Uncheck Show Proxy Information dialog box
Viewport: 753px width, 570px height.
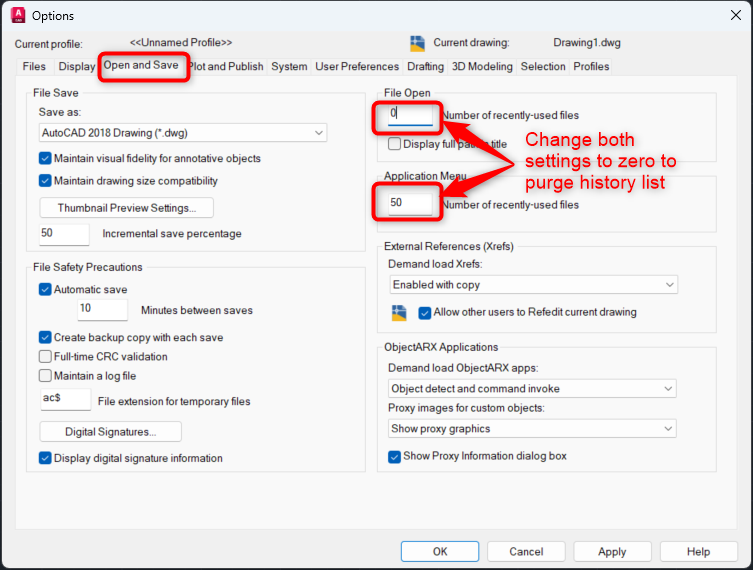[394, 456]
